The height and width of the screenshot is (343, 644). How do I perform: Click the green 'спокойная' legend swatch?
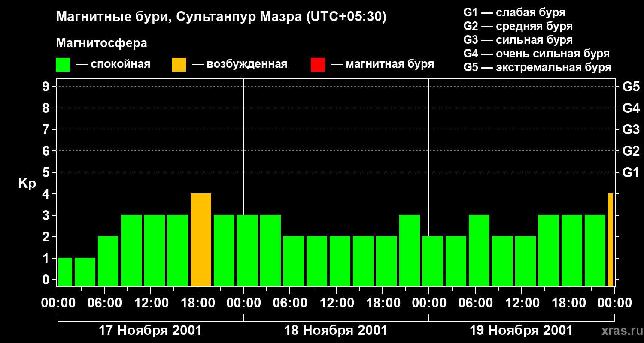pos(63,65)
